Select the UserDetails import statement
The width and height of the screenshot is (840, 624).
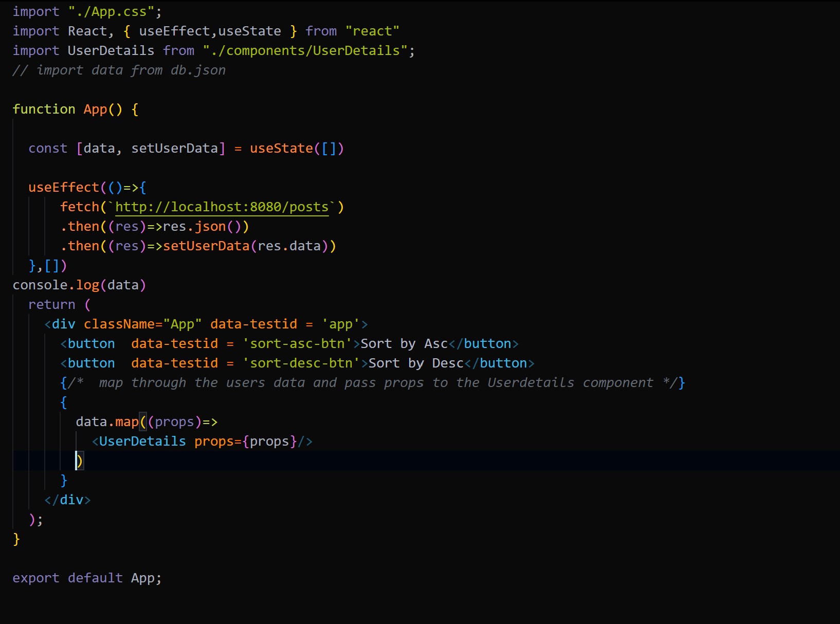click(x=213, y=50)
